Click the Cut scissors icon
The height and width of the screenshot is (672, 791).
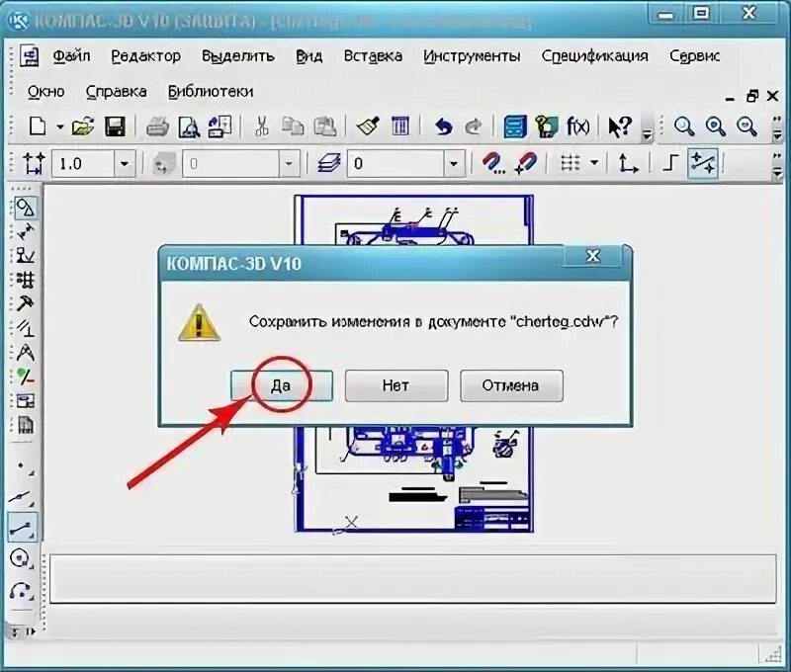click(262, 126)
